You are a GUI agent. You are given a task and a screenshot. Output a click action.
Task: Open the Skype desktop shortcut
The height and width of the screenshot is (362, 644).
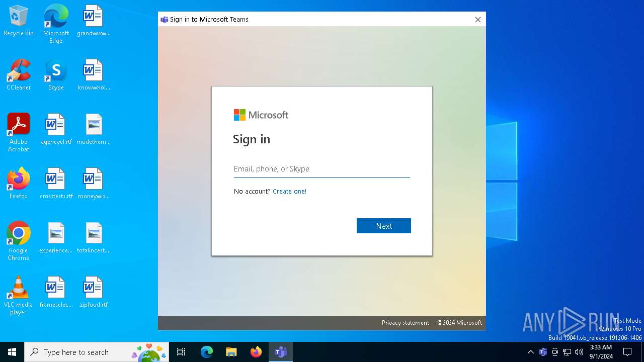[56, 75]
